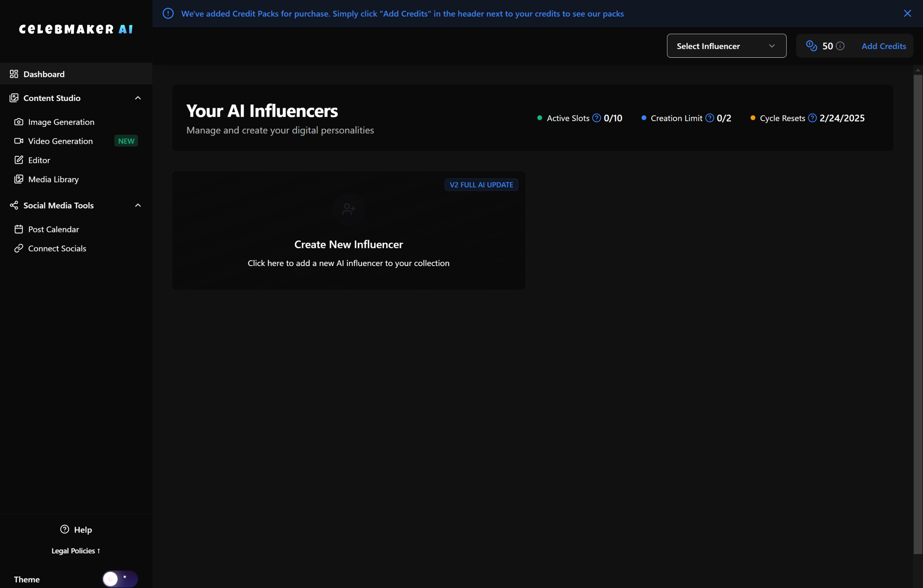Dismiss the Credit Packs announcement banner
Image resolution: width=923 pixels, height=588 pixels.
907,13
